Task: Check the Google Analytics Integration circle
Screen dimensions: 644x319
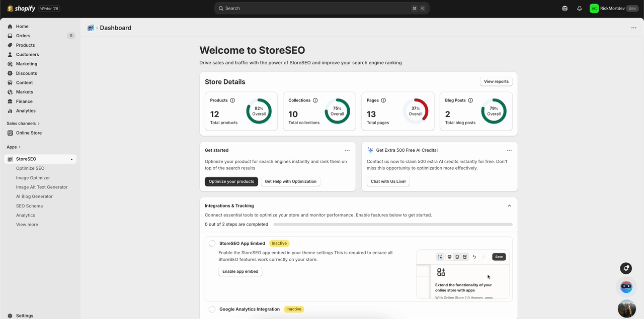Action: [212, 309]
